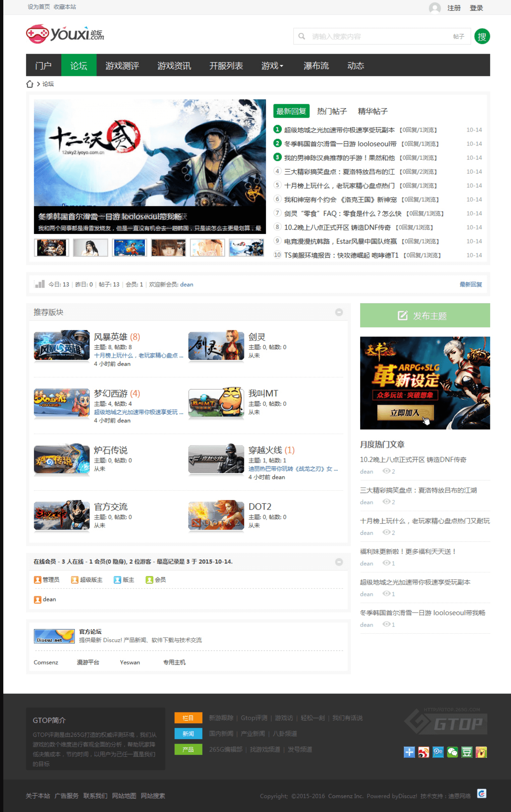Open the 游戏测评 nav item
The image size is (511, 812).
point(122,65)
